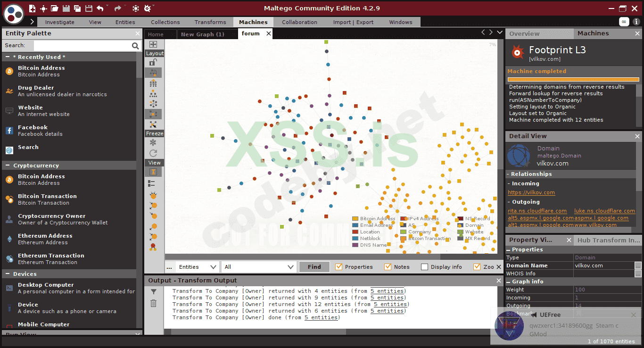Open the Entities dropdown in find bar
644x348 pixels.
197,267
